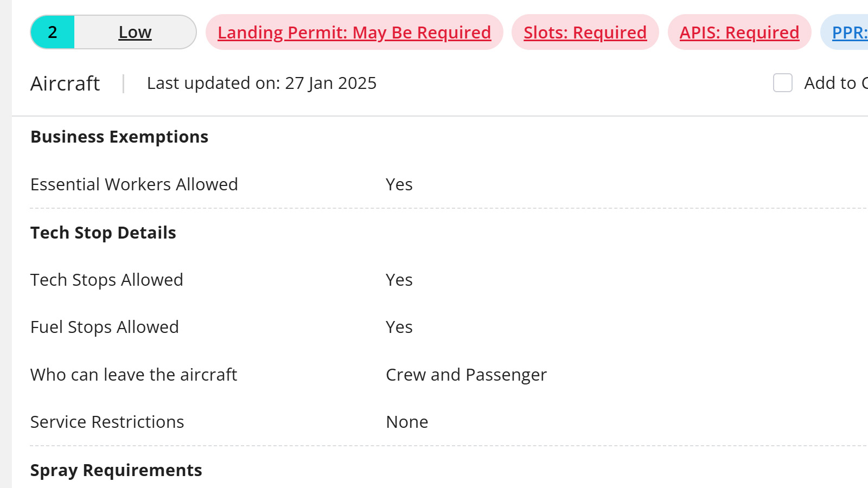
Task: Select the Aircraft section label
Action: [65, 84]
